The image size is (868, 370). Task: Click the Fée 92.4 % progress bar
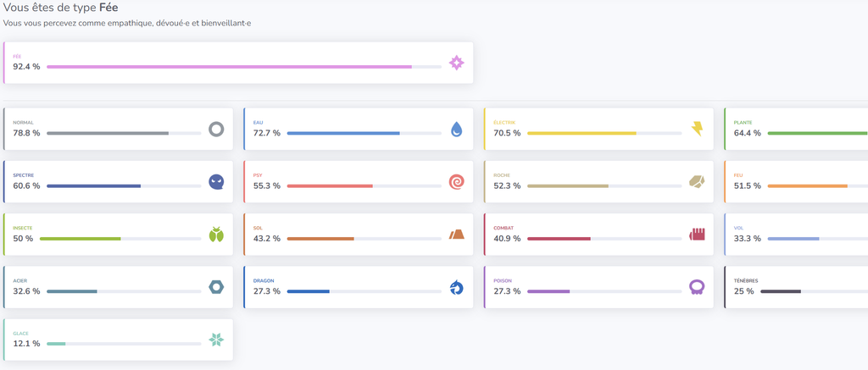coord(244,67)
